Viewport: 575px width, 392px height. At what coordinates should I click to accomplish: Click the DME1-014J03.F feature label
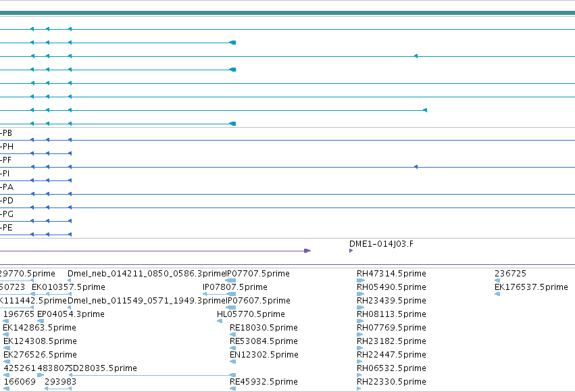click(381, 244)
